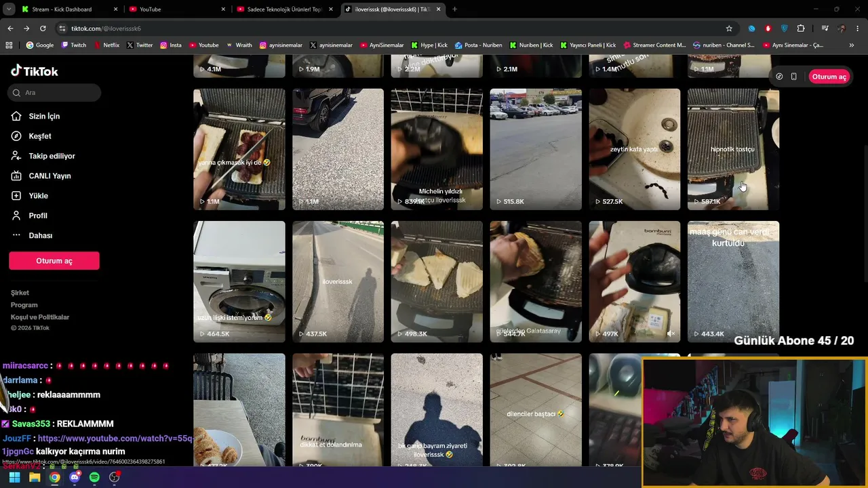This screenshot has height=488, width=868.
Task: Reload the TikTok page
Action: tap(43, 28)
